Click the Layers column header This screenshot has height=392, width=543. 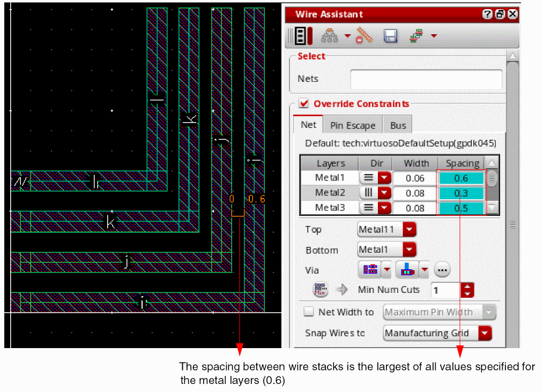click(x=330, y=163)
